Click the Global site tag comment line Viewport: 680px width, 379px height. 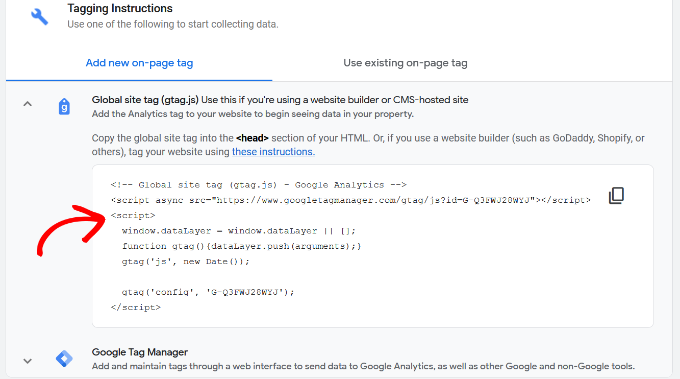[x=258, y=185]
